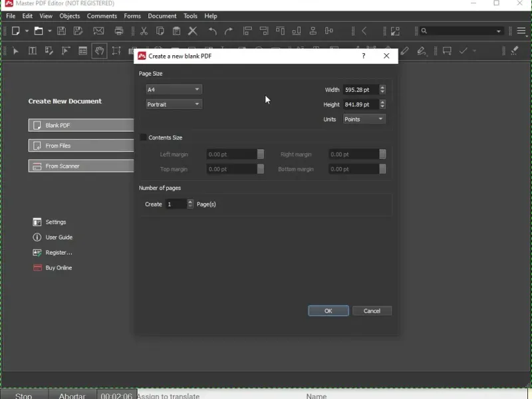Click the Print icon in toolbar

[x=119, y=31]
